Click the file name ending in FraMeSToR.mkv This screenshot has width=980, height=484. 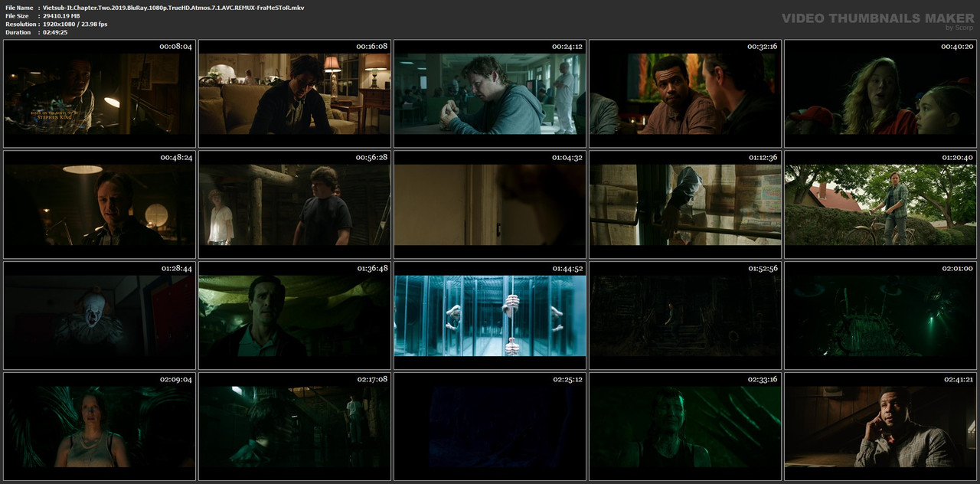173,7
